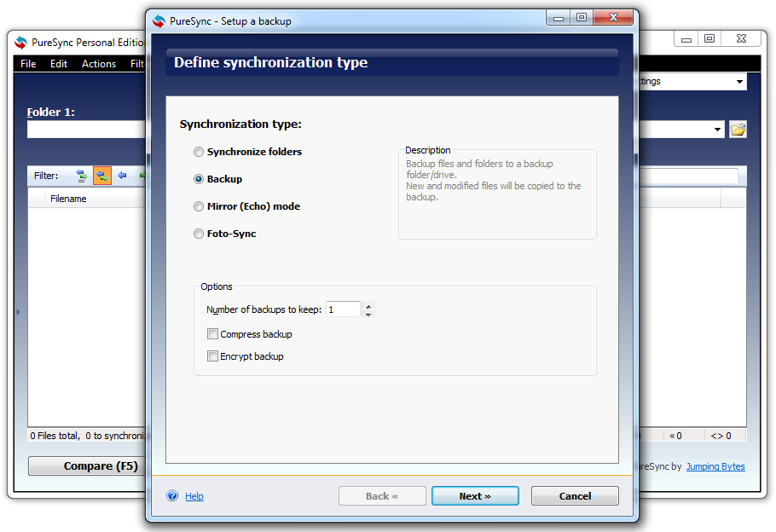Viewport: 776px width, 532px height.
Task: Open the partially hidden Filter menu
Action: (x=137, y=64)
